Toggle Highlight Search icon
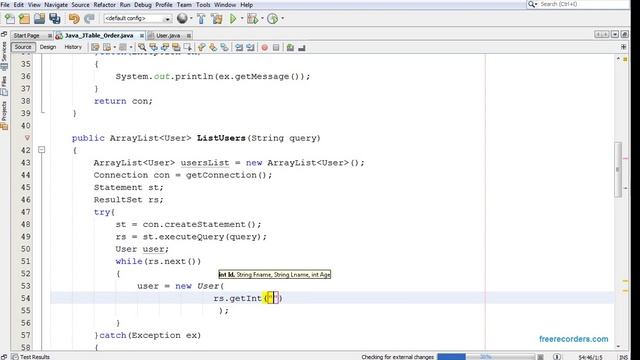The image size is (640, 360). coord(176,48)
